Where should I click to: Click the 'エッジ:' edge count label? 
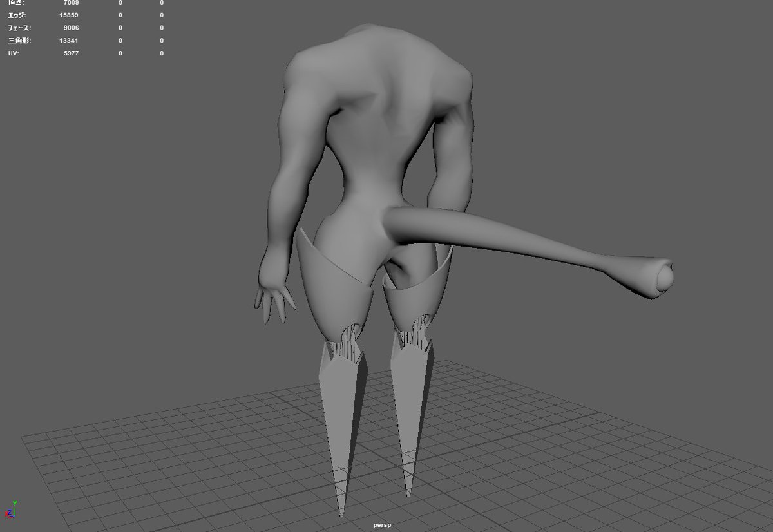(x=17, y=15)
